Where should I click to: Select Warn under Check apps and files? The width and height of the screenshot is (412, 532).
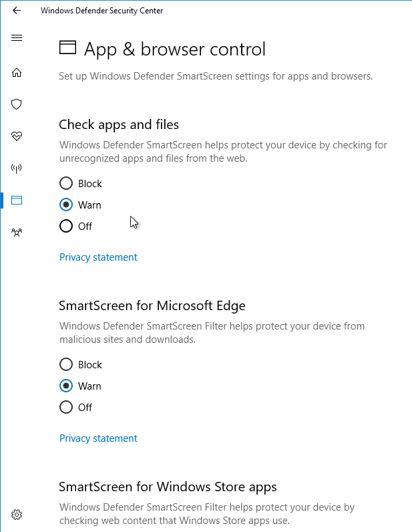click(80, 205)
